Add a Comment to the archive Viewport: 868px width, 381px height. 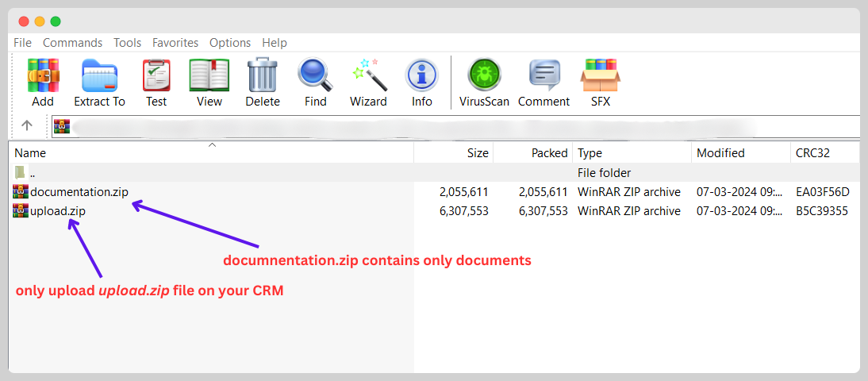[543, 76]
